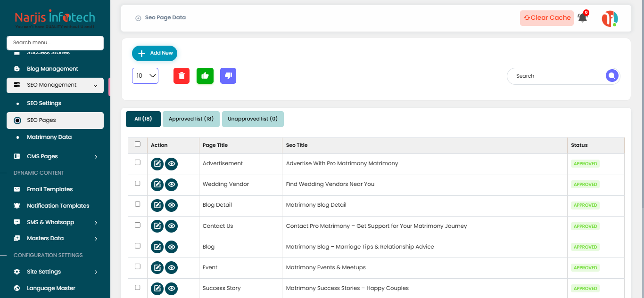Switch to the Unapproved list (0) tab

click(x=253, y=119)
